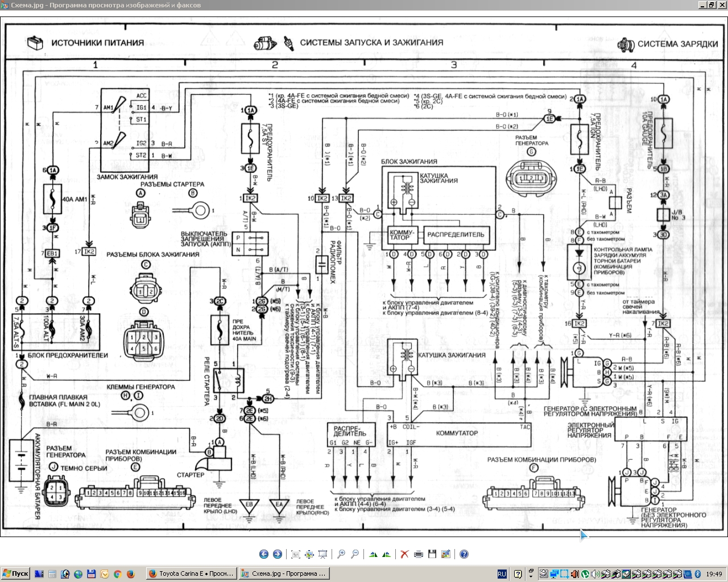
Task: Rotate the image counterclockwise
Action: tap(387, 554)
